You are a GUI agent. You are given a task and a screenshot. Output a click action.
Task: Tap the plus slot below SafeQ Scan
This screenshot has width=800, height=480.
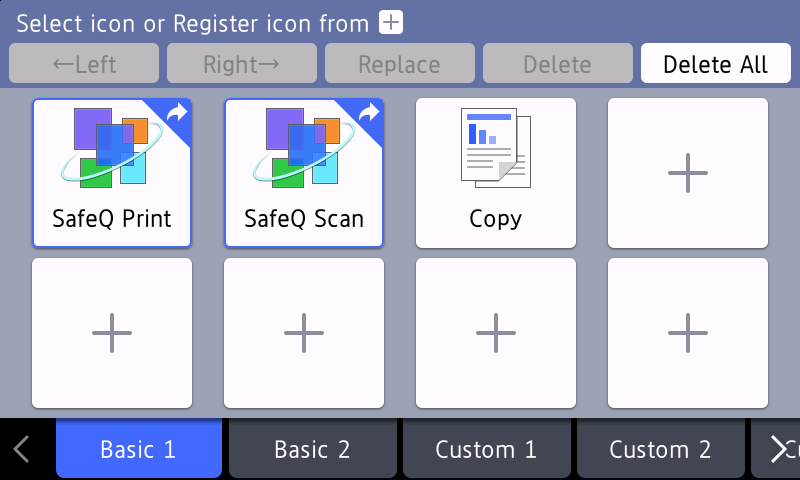(304, 333)
